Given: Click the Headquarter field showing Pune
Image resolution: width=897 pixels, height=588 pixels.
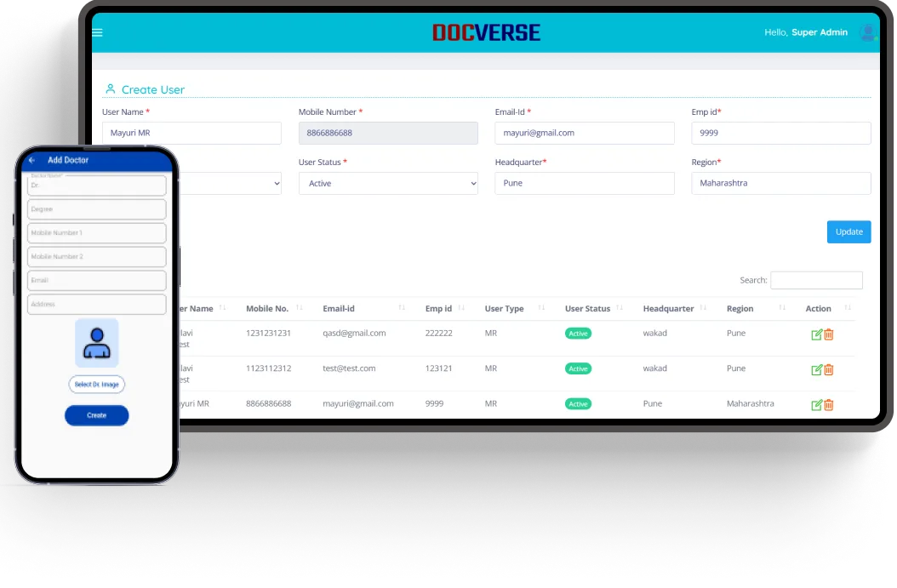Looking at the screenshot, I should click(585, 184).
